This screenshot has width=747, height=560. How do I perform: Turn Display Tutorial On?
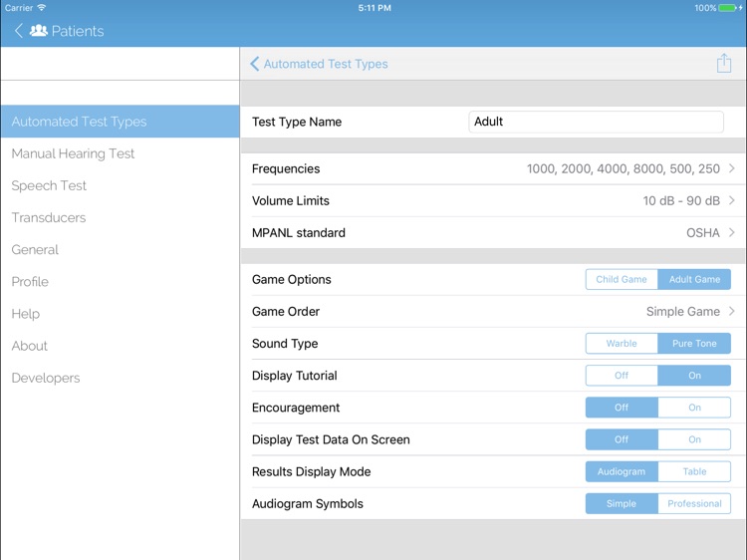[x=694, y=375]
